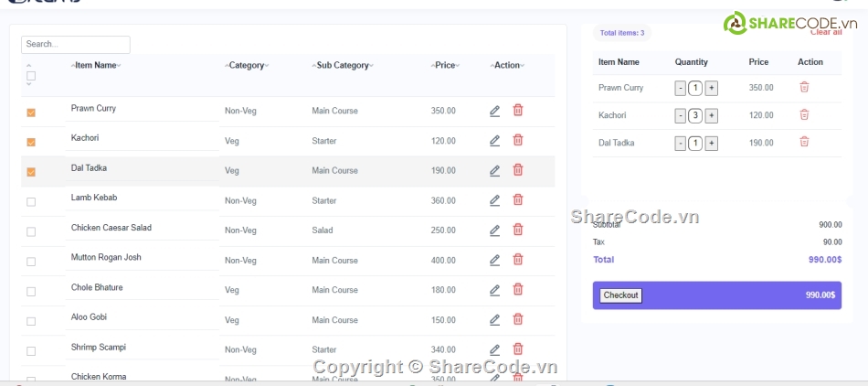868x386 pixels.
Task: Delete Kachori from the item list
Action: tap(518, 140)
